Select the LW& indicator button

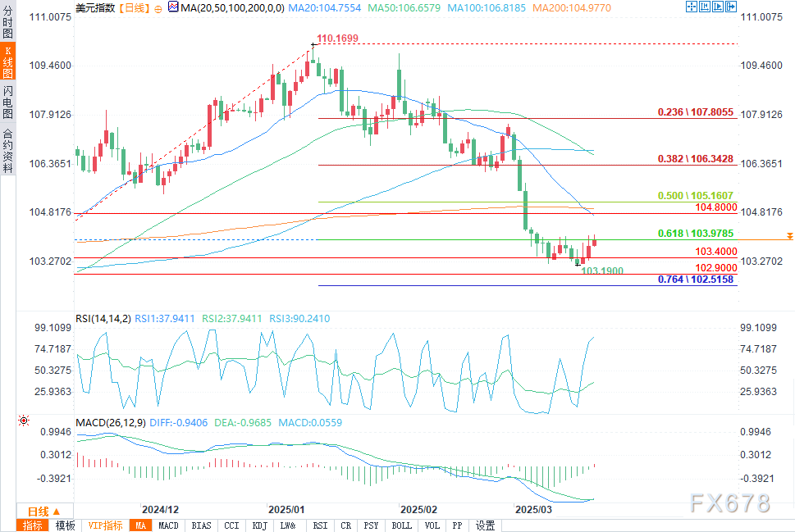click(x=287, y=525)
